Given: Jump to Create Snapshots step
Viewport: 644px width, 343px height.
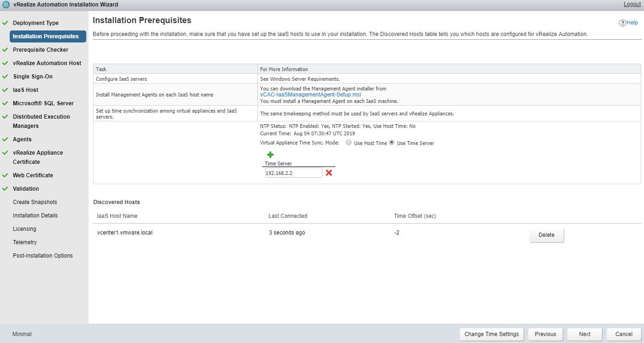Looking at the screenshot, I should point(35,202).
